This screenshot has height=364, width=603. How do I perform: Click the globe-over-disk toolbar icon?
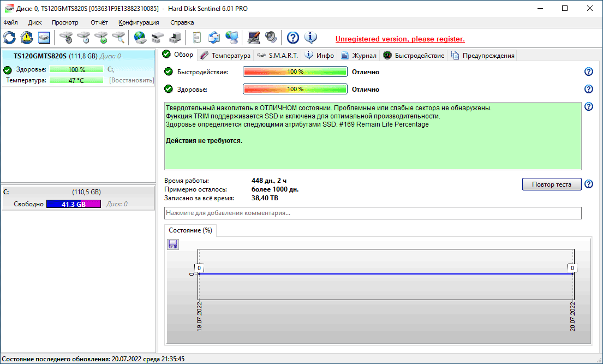tap(140, 38)
